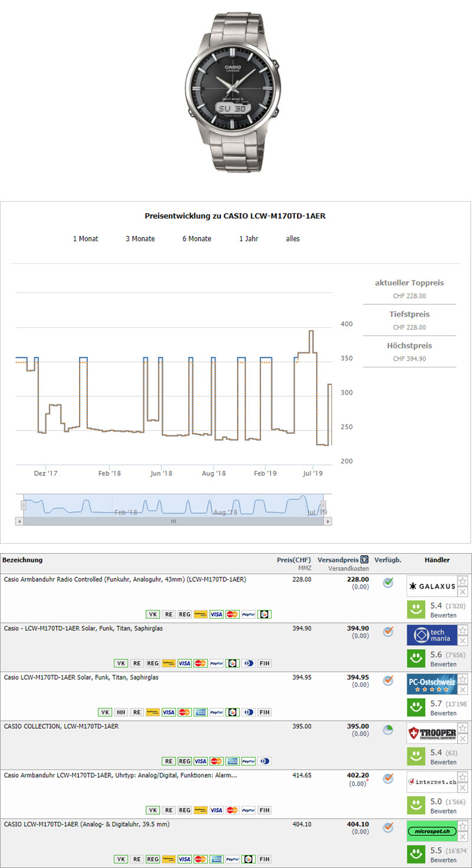Screen dimensions: 472x868
Task: Click Bewerten under the Trooper rating
Action: click(443, 762)
